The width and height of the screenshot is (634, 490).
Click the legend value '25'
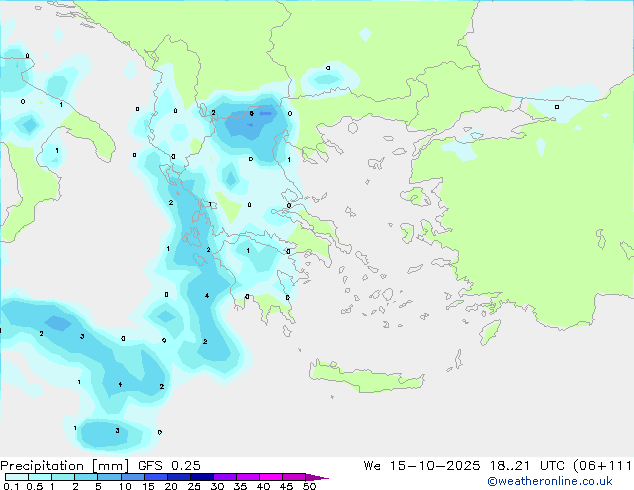[194, 486]
